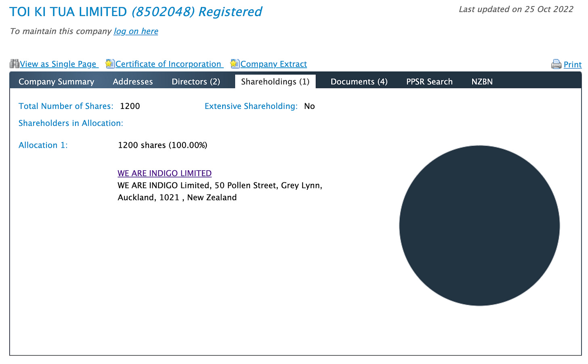This screenshot has height=364, width=588.
Task: Select the Shareholdings (1) tab
Action: click(275, 82)
